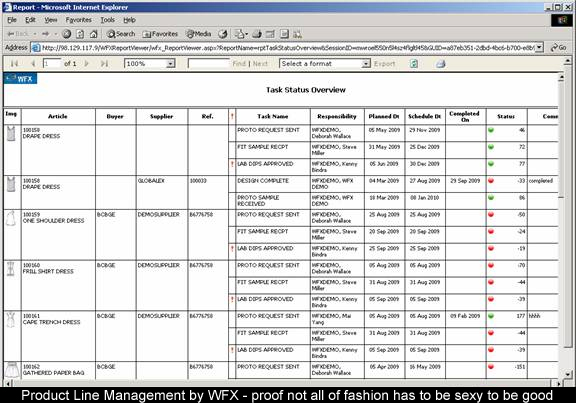Image resolution: width=576 pixels, height=403 pixels.
Task: Click the browser Refresh page icon
Action: (80, 34)
